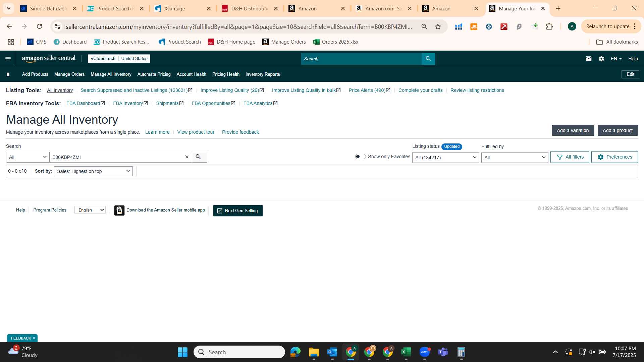Open the Preferences button
644x362 pixels.
pos(614,157)
